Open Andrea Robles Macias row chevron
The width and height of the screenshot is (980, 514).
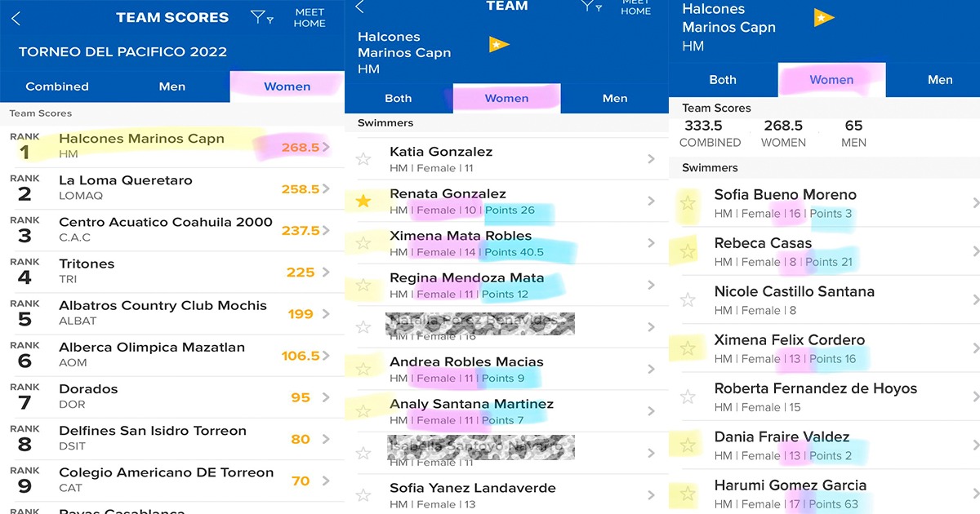[x=651, y=369]
